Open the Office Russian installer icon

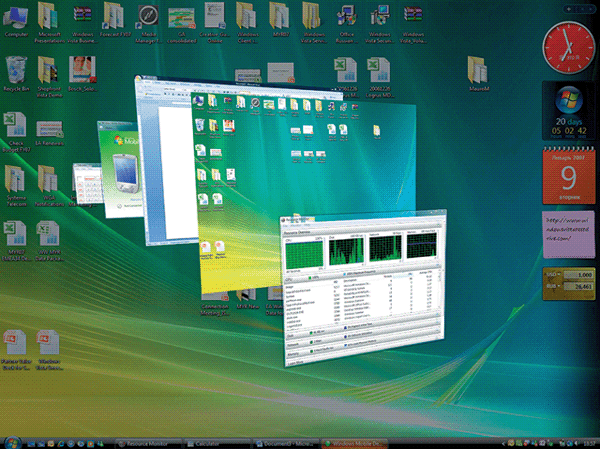347,24
